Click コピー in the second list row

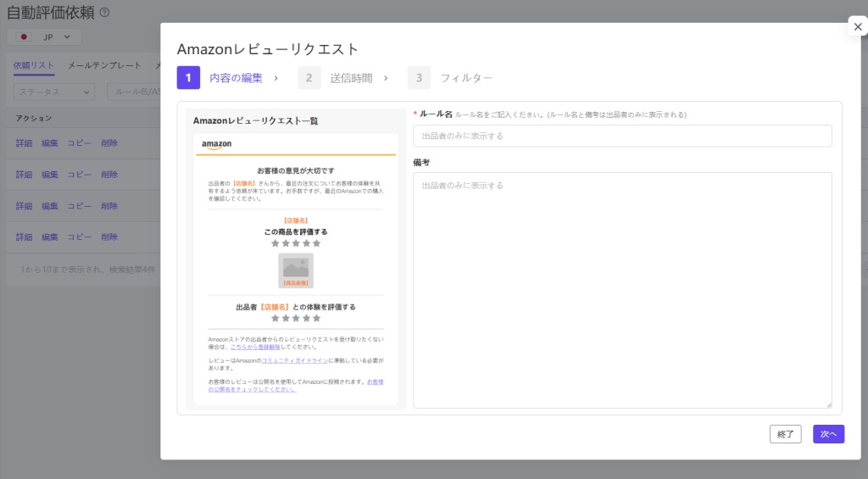80,175
